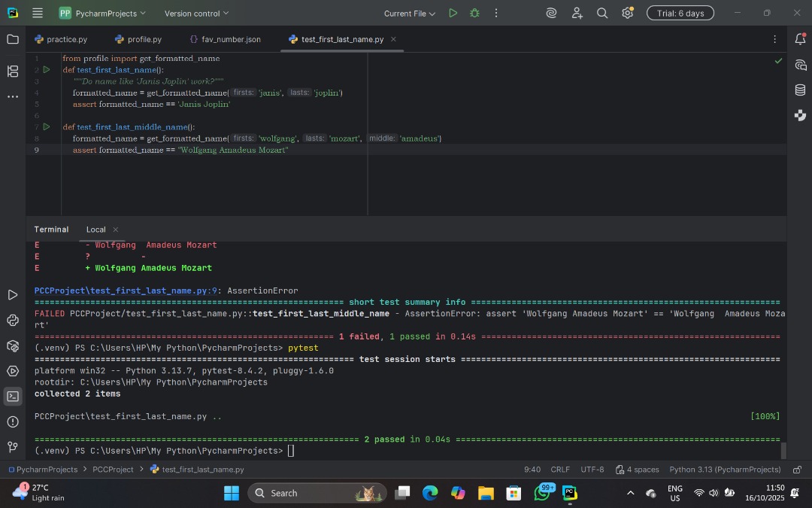812x508 pixels.
Task: Place cursor in terminal prompt input
Action: pos(290,451)
